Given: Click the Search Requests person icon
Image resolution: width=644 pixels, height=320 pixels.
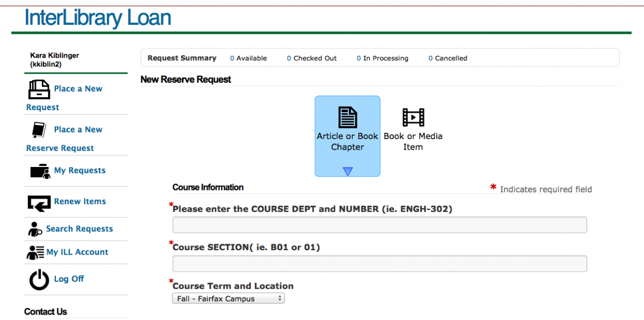Looking at the screenshot, I should [x=35, y=229].
